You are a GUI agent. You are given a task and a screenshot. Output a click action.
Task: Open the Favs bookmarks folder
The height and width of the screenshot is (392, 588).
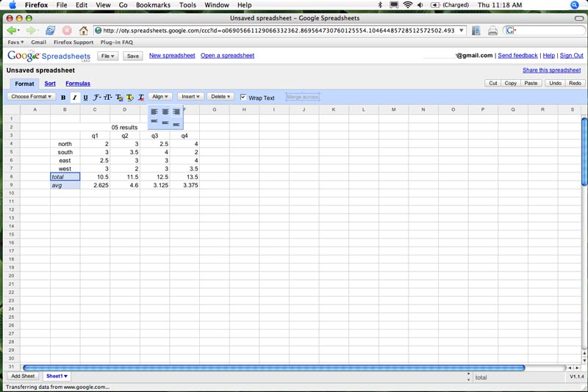click(x=15, y=43)
